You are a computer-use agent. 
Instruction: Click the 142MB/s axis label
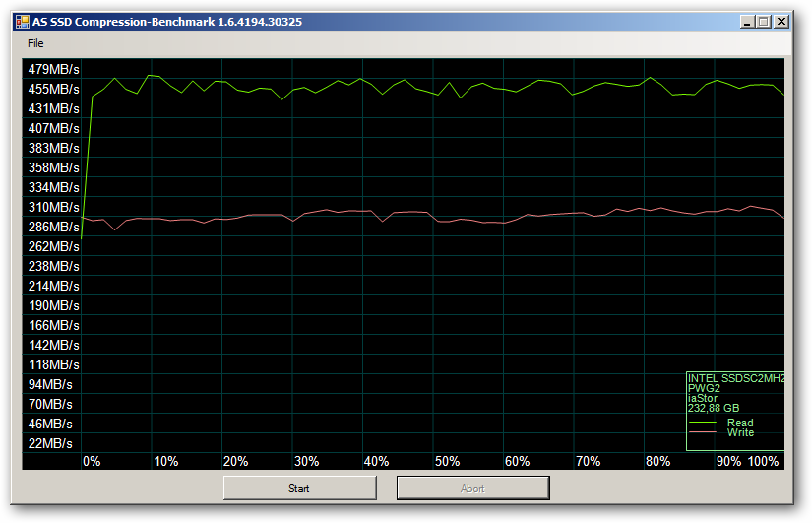coord(54,345)
